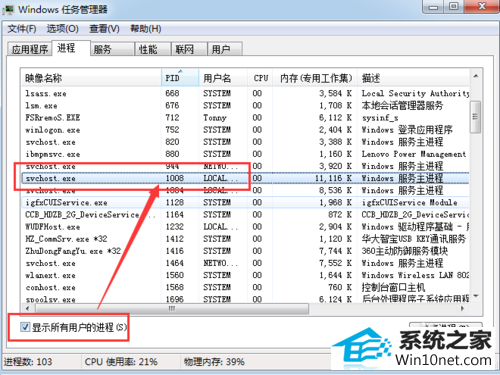Select svchost.exe with PID 820
This screenshot has width=500, height=375.
[245, 142]
